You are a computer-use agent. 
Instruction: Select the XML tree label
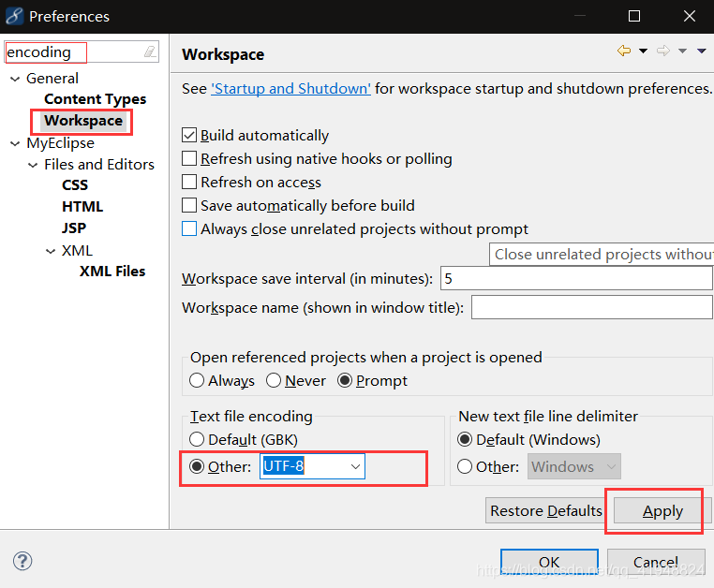(77, 250)
